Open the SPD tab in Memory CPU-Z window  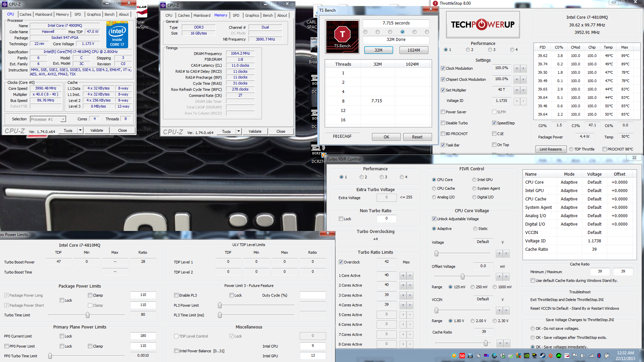coord(236,15)
